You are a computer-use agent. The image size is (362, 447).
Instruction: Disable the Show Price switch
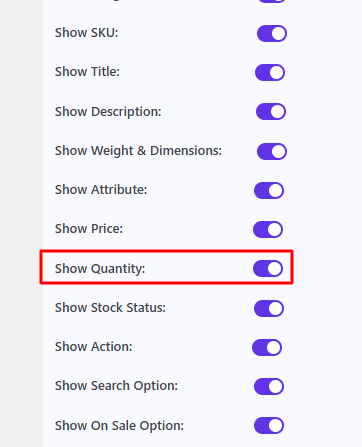(268, 229)
